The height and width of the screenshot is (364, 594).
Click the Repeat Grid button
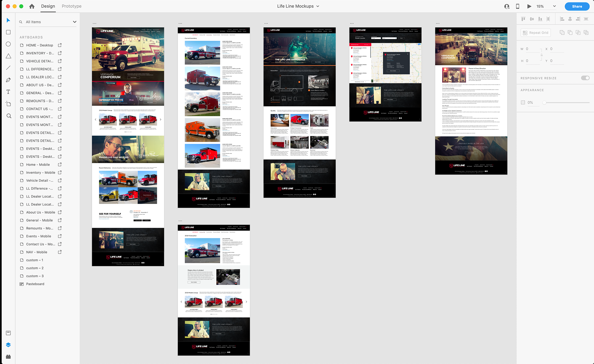[x=536, y=33]
